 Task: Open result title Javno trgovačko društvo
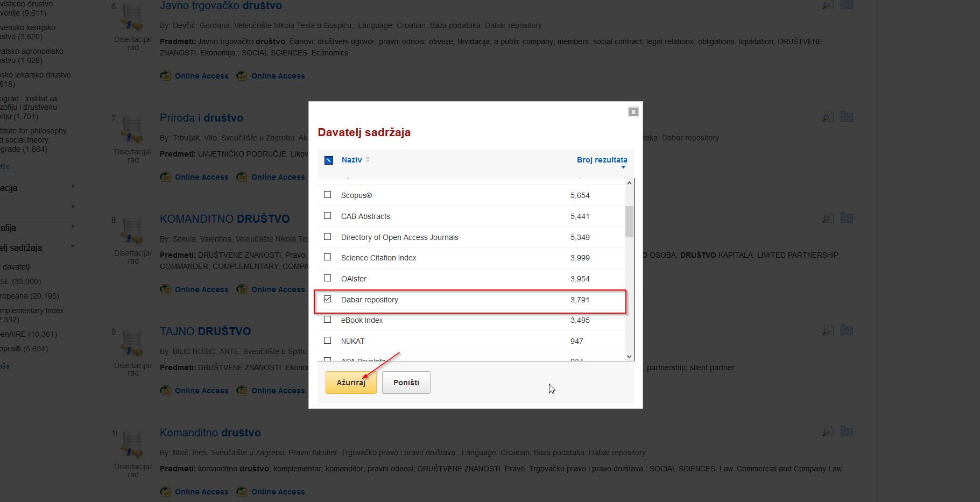[221, 6]
